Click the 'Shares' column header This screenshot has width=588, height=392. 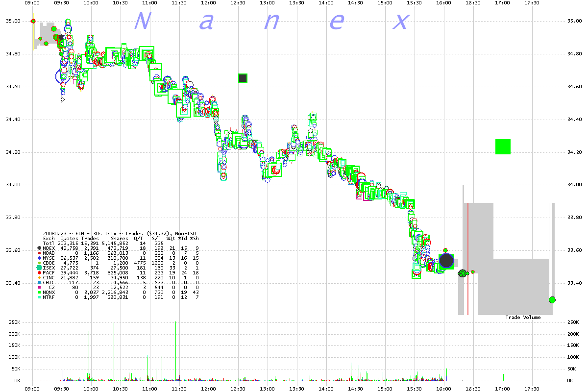pyautogui.click(x=120, y=239)
